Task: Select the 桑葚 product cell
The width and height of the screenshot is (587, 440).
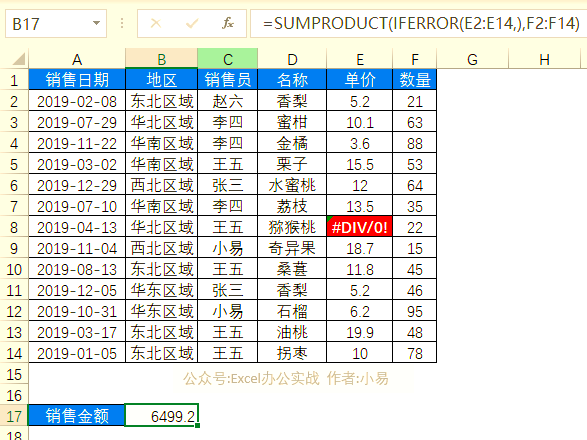Action: 292,268
